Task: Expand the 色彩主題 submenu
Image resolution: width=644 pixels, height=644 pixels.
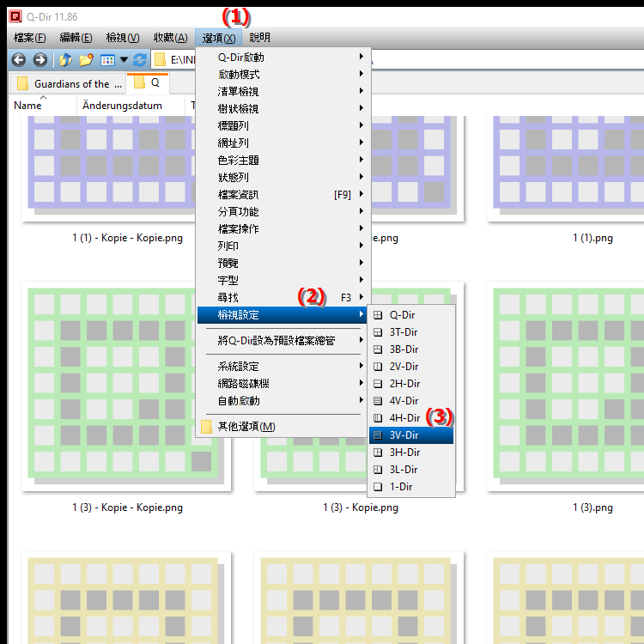Action: 283,161
